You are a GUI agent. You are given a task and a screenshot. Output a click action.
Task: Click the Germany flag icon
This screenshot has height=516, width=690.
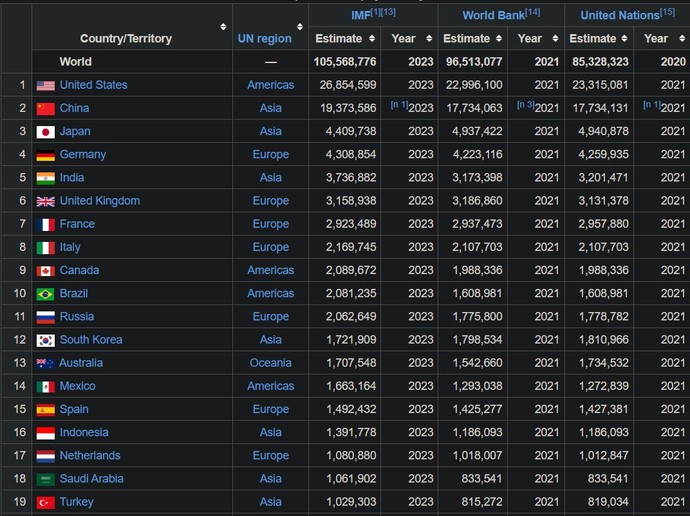click(46, 155)
